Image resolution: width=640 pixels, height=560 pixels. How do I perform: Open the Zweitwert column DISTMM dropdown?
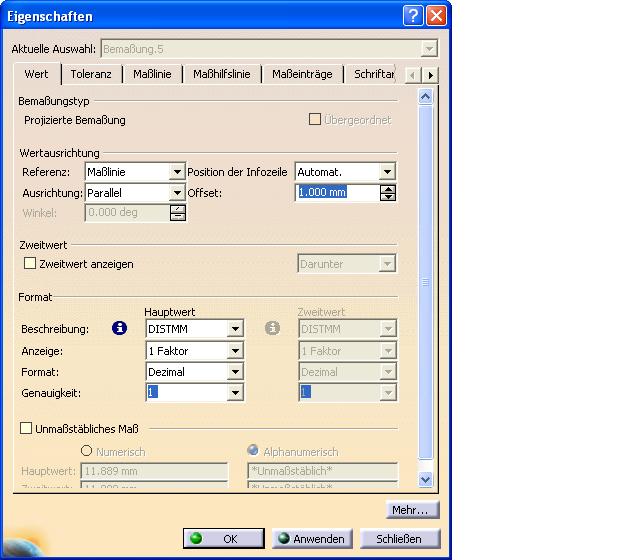point(388,329)
